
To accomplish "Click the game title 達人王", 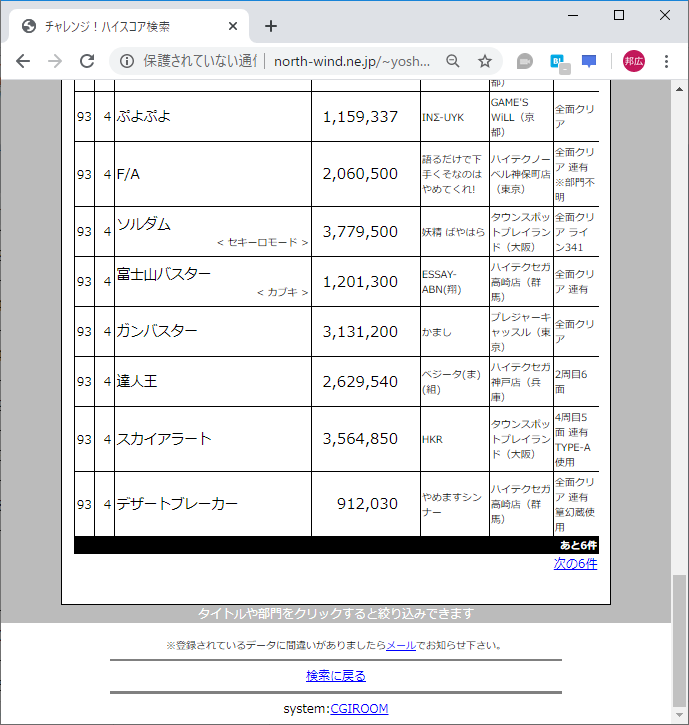I will click(x=137, y=381).
